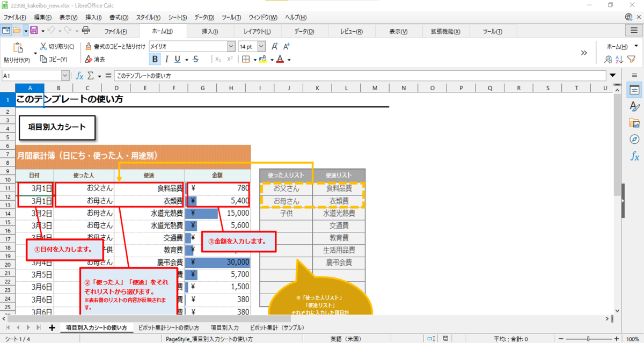Expand the Name Box dropdown arrow
644x343 pixels.
tap(65, 76)
